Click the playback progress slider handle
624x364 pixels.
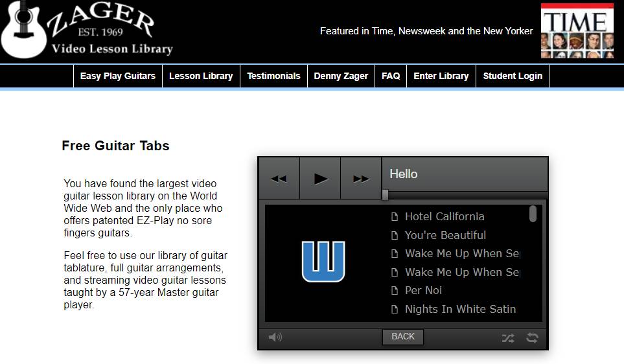385,195
